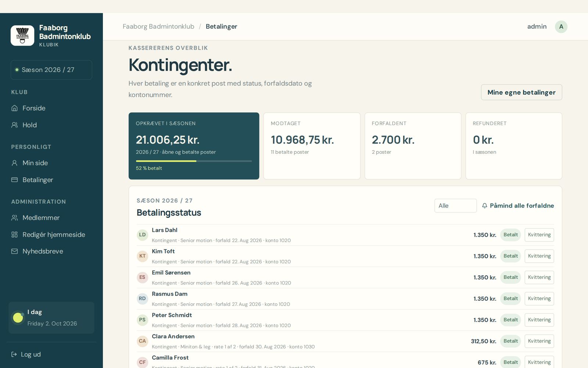Click the Opkrævet i sæsonen card
Screen dimensions: 588x368
click(194, 146)
